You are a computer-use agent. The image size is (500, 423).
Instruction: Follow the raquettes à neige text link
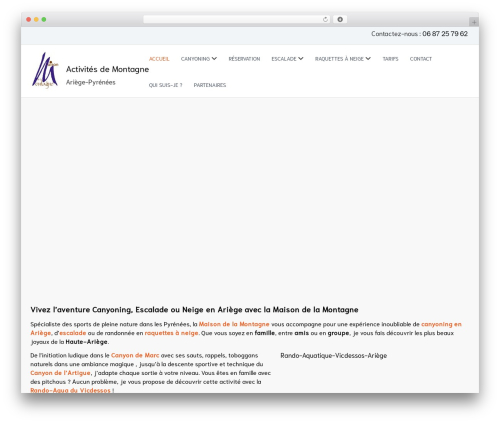coord(172,333)
